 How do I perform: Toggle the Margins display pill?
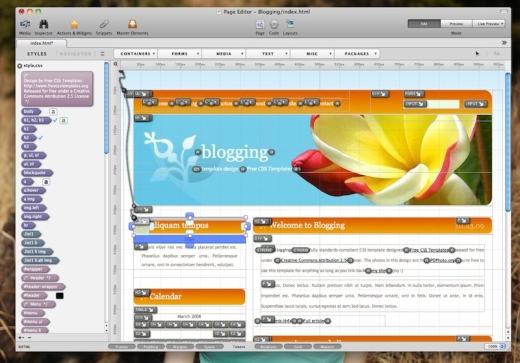(x=179, y=347)
